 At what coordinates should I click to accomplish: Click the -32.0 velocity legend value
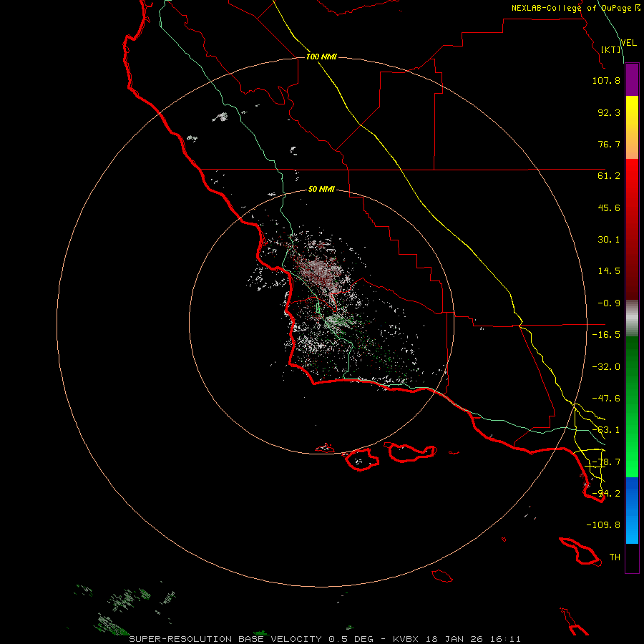[x=606, y=367]
